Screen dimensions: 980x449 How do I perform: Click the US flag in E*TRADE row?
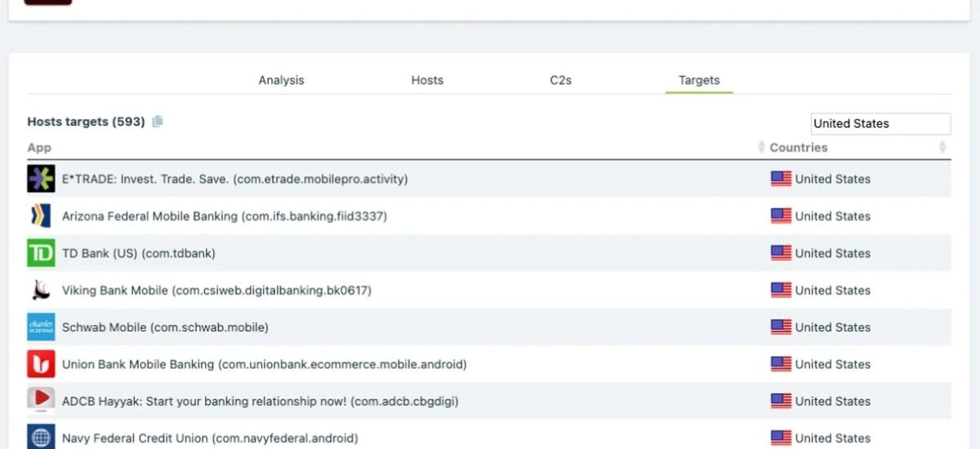781,179
